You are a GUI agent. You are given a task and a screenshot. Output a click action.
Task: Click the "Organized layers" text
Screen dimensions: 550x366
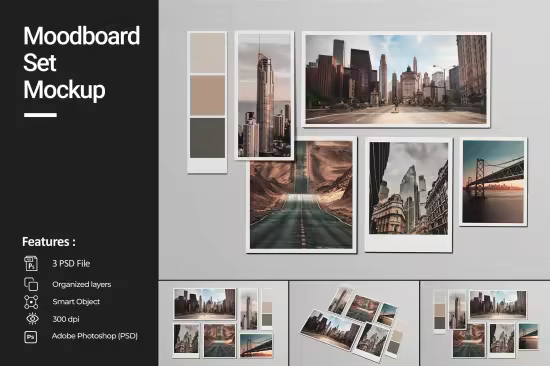click(x=82, y=284)
